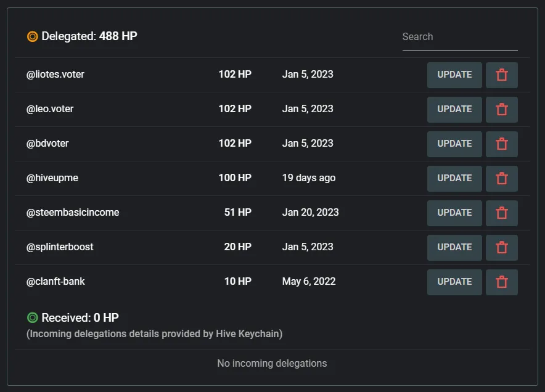Remove @leo.voter delegation with trash icon
The width and height of the screenshot is (545, 392).
501,110
